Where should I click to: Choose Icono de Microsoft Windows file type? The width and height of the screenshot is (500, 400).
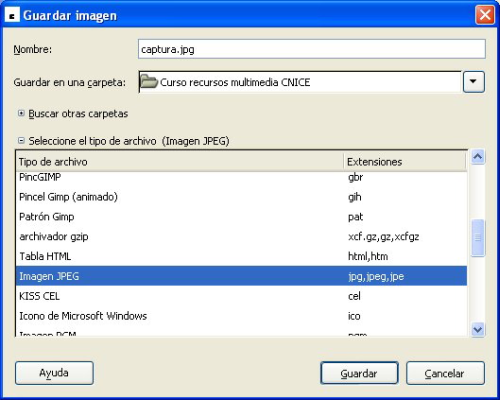tap(241, 316)
